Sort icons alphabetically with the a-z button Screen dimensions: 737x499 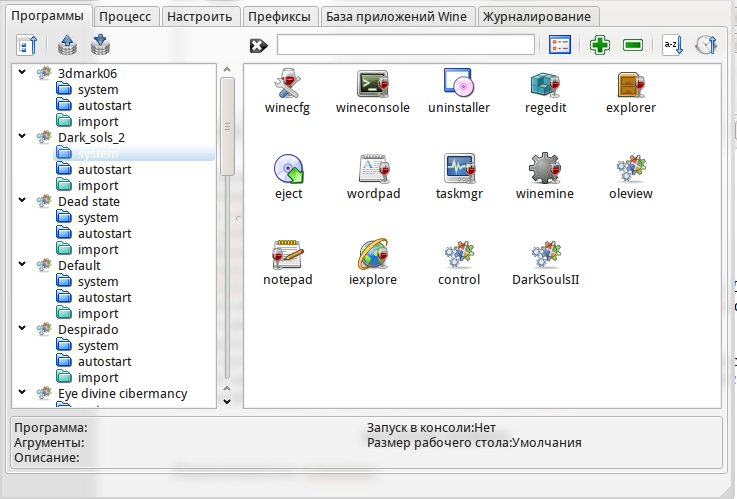tap(672, 45)
